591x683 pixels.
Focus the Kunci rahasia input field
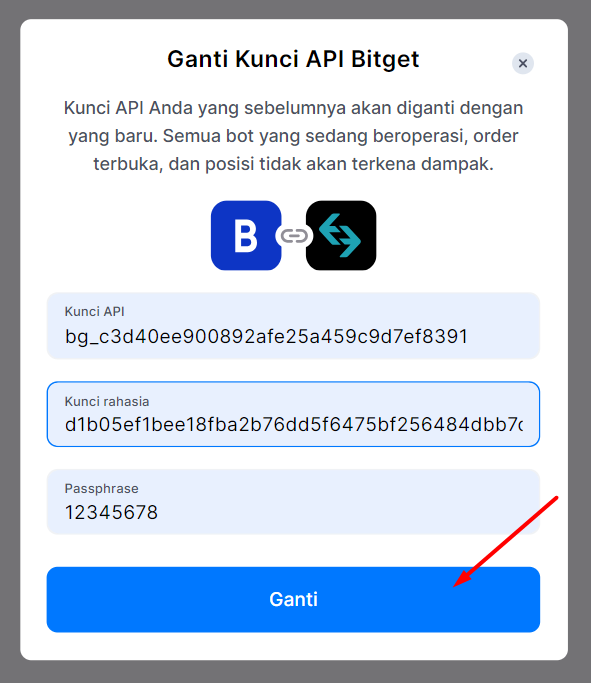point(293,414)
